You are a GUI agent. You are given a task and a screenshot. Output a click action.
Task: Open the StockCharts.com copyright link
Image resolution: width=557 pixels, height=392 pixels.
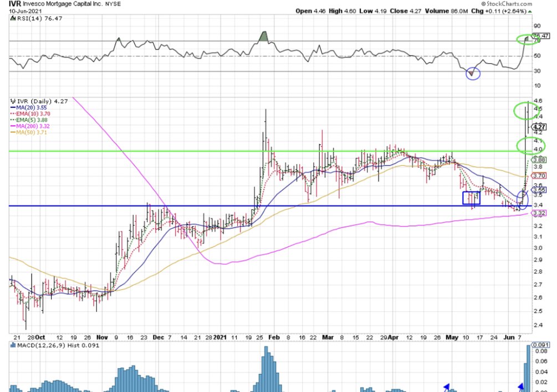coord(507,3)
